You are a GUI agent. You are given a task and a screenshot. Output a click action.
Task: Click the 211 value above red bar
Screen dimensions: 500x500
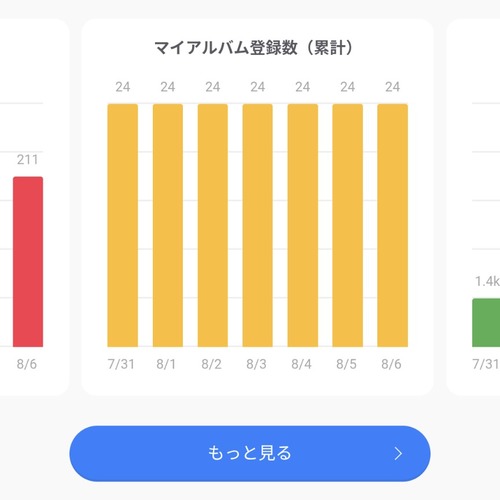click(27, 160)
